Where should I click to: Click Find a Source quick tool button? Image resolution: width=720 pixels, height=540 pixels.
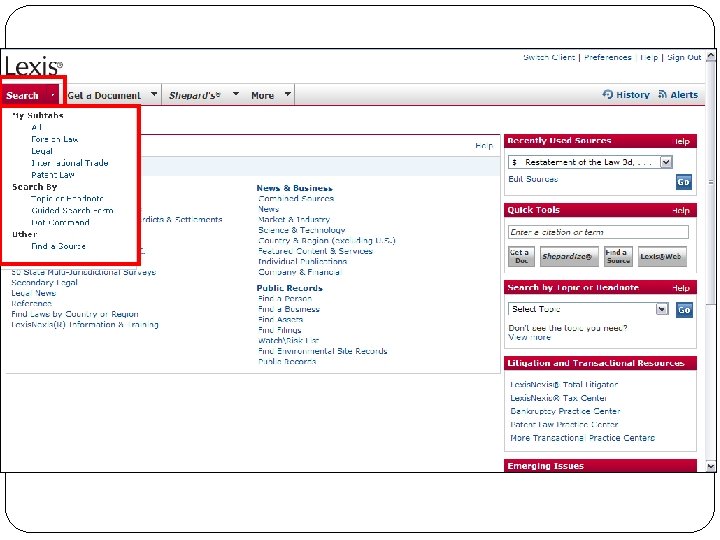[x=618, y=256]
